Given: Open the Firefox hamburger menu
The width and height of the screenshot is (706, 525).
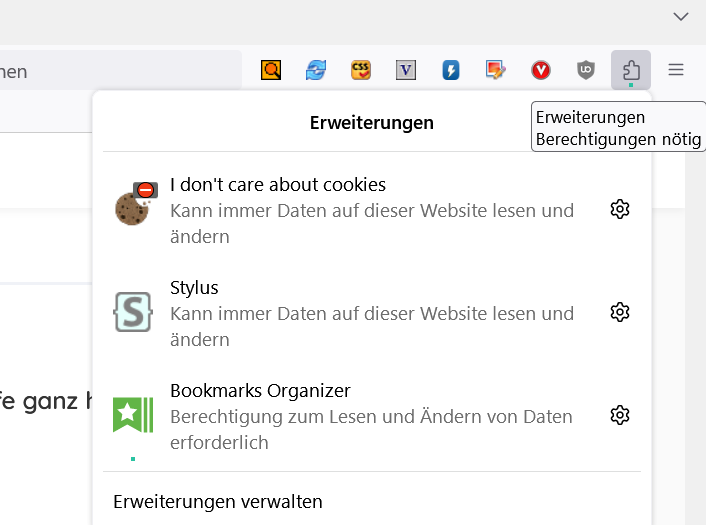Looking at the screenshot, I should pyautogui.click(x=676, y=70).
